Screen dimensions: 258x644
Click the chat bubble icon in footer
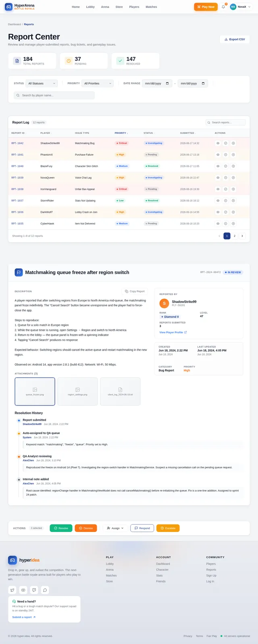(45, 590)
